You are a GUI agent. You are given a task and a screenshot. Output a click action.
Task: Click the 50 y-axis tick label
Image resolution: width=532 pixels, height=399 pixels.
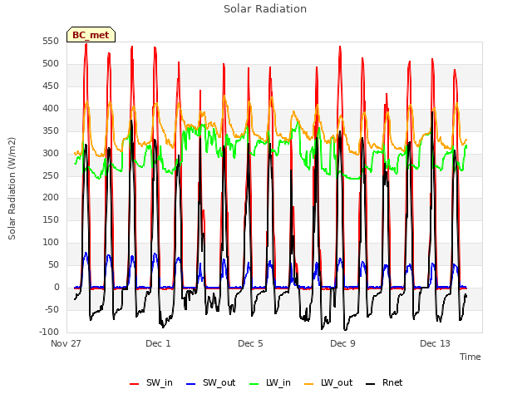(53, 265)
